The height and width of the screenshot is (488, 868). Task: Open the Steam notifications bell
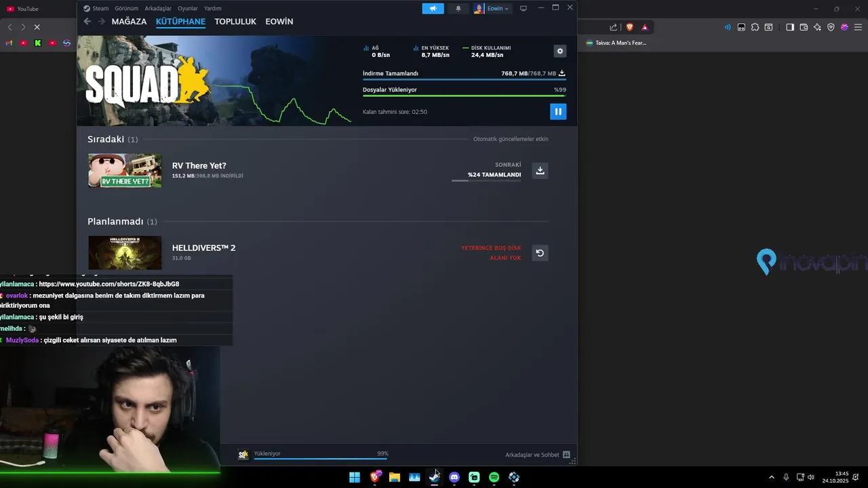click(x=458, y=8)
